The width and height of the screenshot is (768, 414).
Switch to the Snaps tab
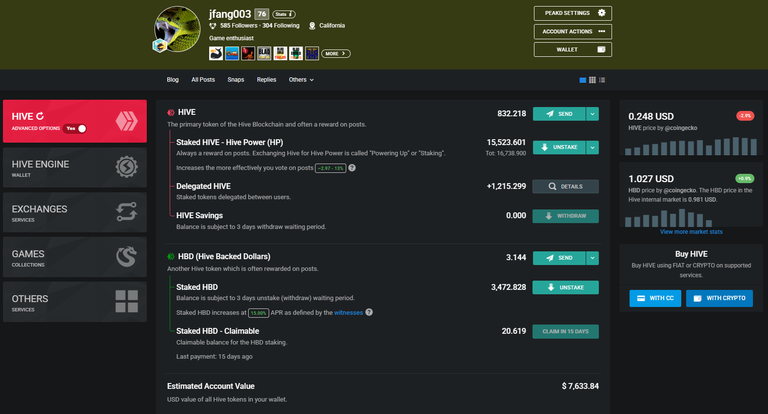click(x=236, y=79)
